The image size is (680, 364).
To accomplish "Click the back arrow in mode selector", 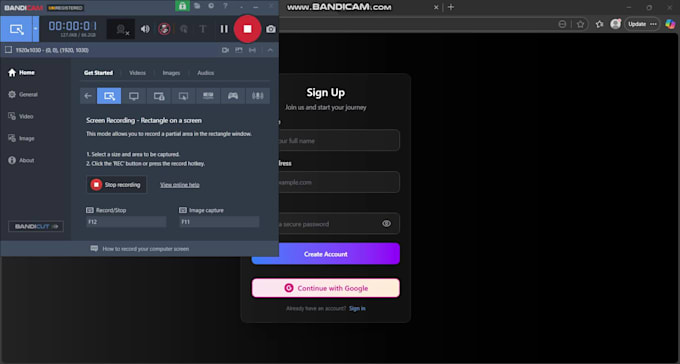I will coord(88,96).
